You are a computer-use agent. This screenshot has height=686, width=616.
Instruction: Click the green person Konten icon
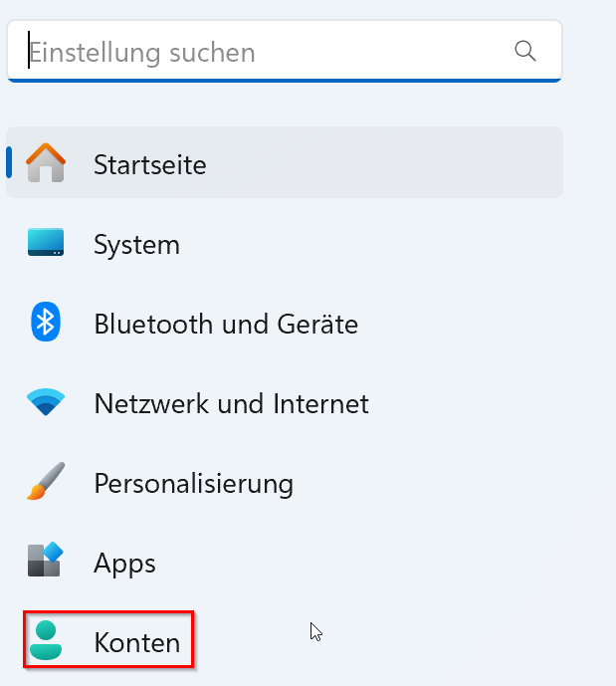point(46,640)
